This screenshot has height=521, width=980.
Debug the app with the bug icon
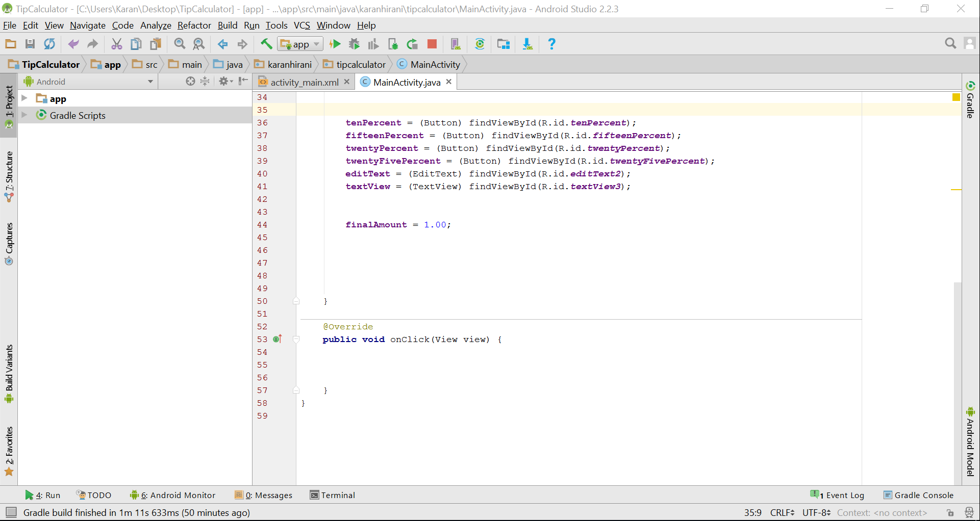click(x=354, y=44)
